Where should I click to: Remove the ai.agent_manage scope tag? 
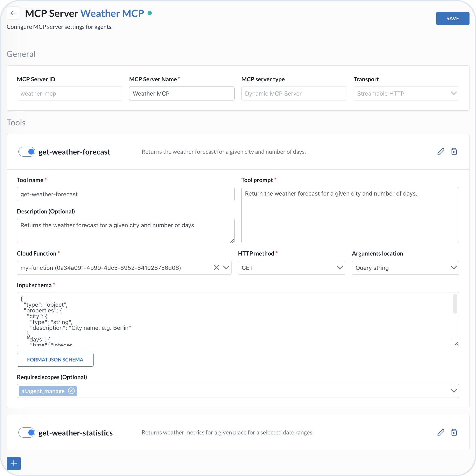click(71, 391)
